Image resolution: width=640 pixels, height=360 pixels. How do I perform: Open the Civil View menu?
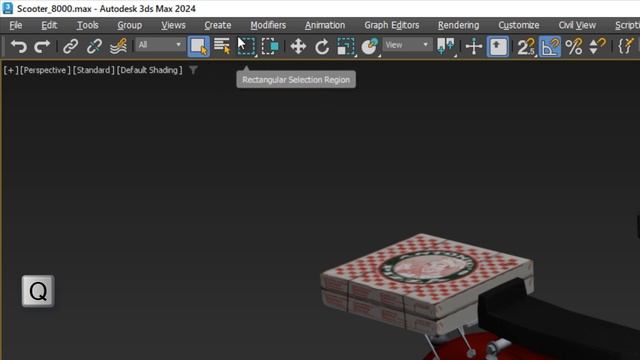pyautogui.click(x=577, y=25)
